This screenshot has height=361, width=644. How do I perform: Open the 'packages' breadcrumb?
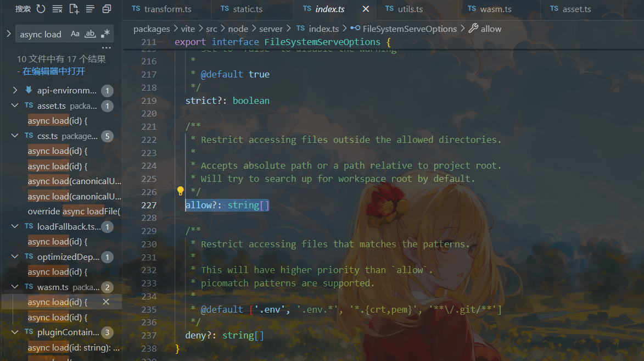click(x=152, y=29)
